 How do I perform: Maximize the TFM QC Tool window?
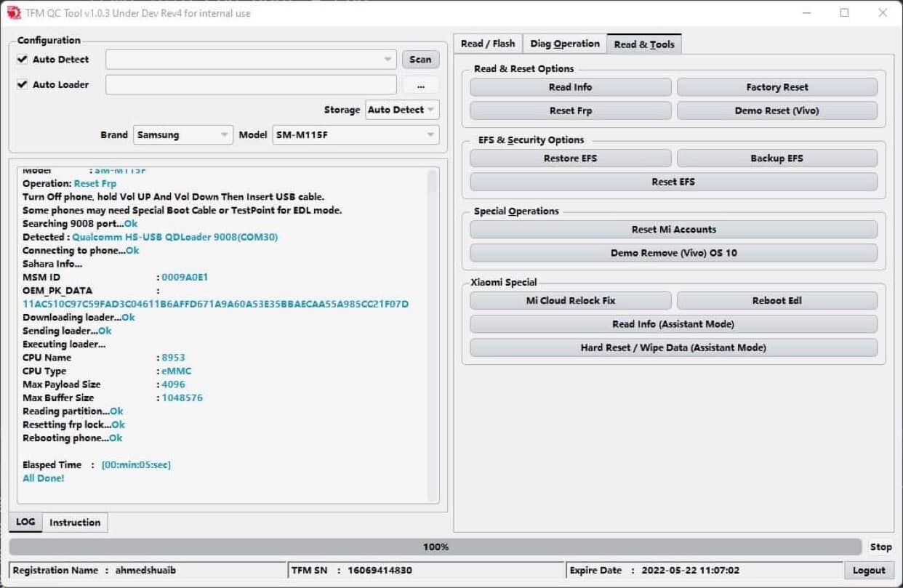(844, 12)
